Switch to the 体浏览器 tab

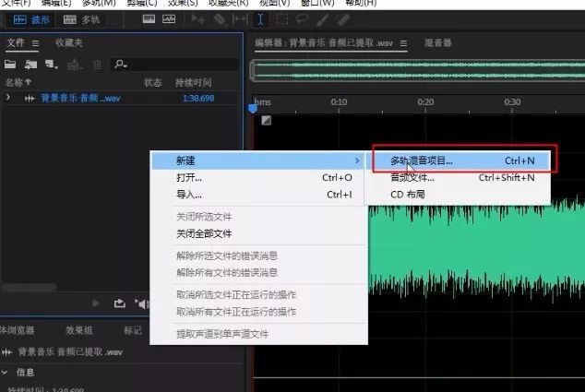pyautogui.click(x=18, y=330)
